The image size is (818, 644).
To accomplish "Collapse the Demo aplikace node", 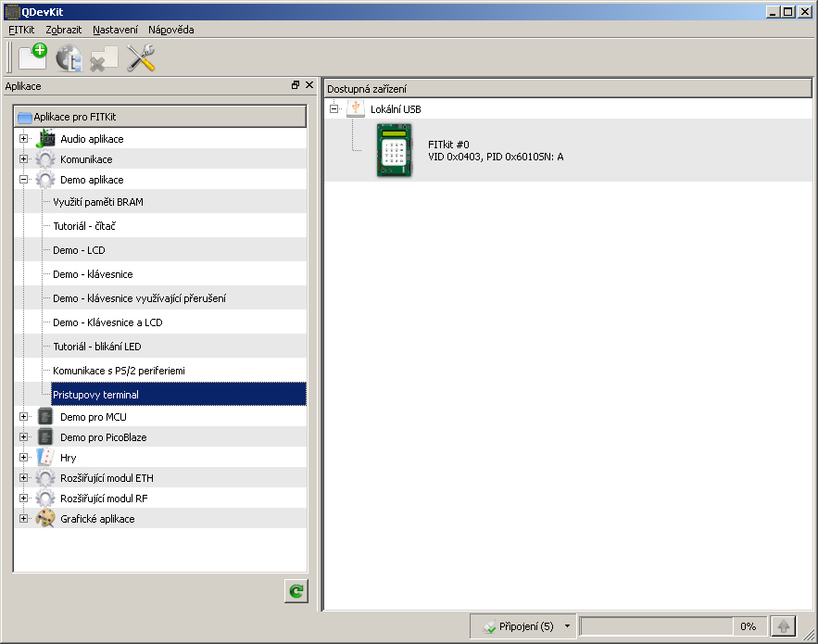I will (23, 180).
